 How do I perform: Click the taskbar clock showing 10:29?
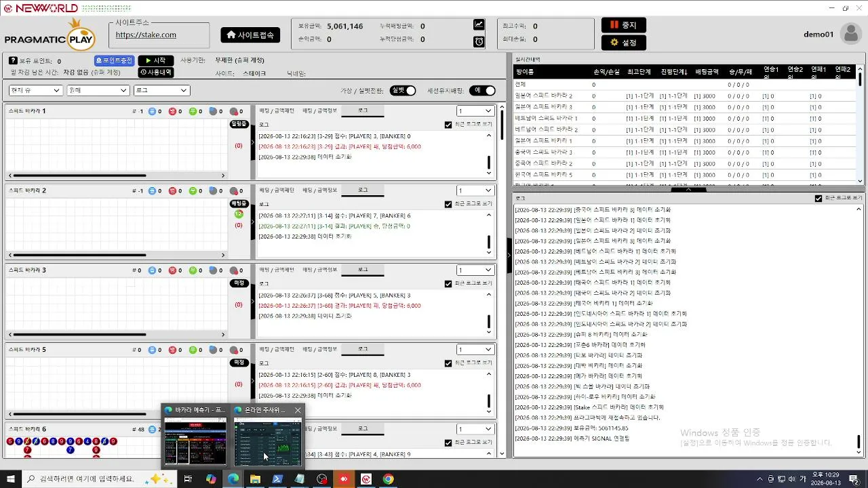tap(827, 479)
